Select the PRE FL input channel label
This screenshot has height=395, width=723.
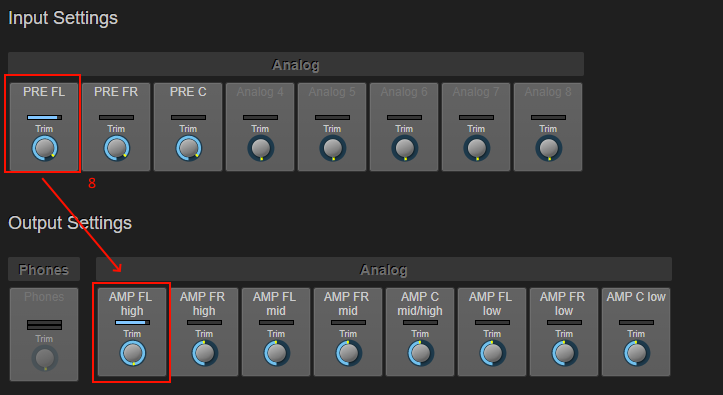44,92
